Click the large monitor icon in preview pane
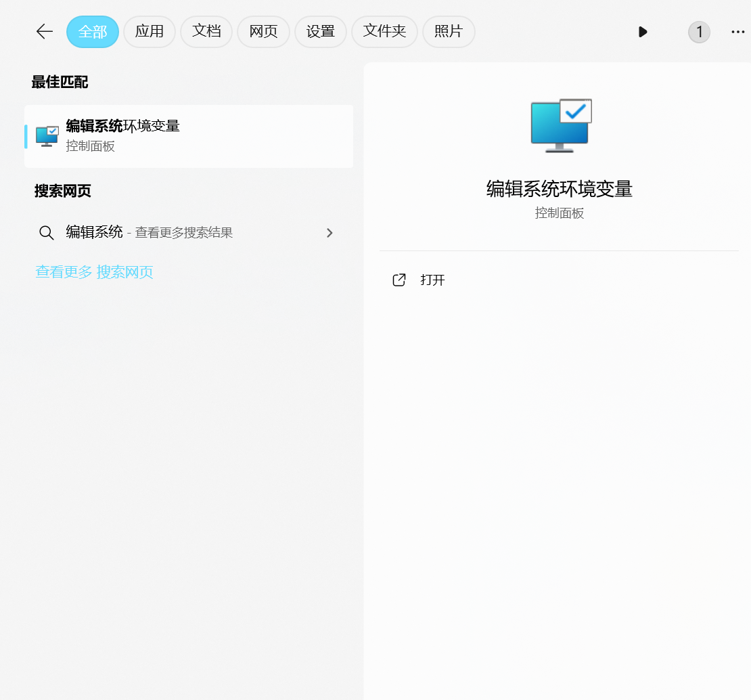 [x=561, y=125]
